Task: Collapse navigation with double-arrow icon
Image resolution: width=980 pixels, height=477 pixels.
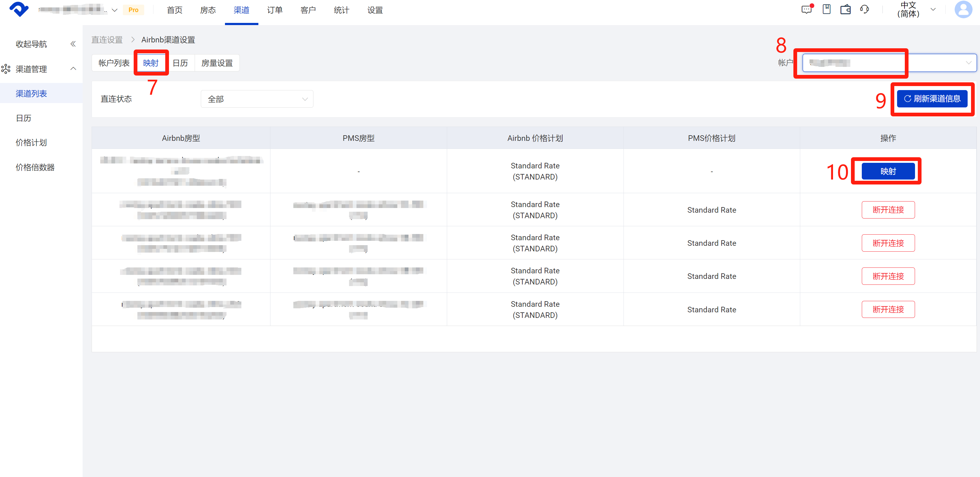Action: 73,44
